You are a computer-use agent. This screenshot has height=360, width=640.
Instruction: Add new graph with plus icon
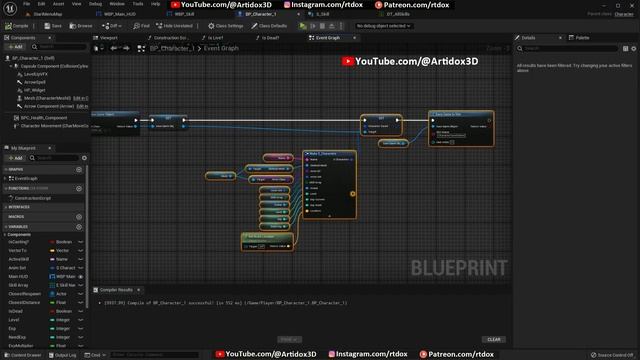(x=79, y=169)
